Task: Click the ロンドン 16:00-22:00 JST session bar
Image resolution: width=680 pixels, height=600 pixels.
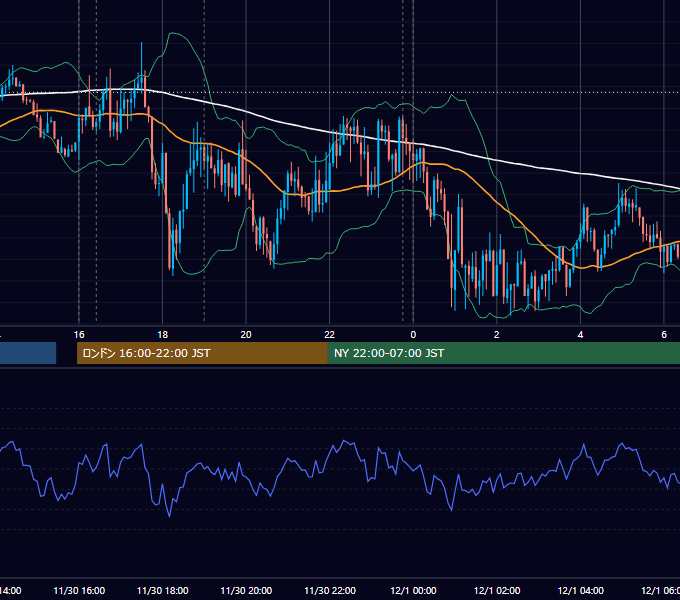Action: point(202,353)
